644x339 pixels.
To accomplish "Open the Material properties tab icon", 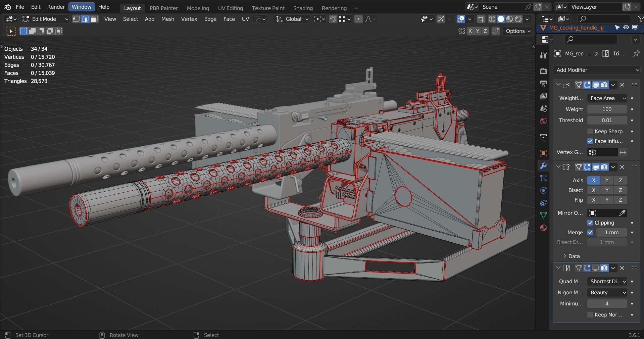I will click(543, 228).
